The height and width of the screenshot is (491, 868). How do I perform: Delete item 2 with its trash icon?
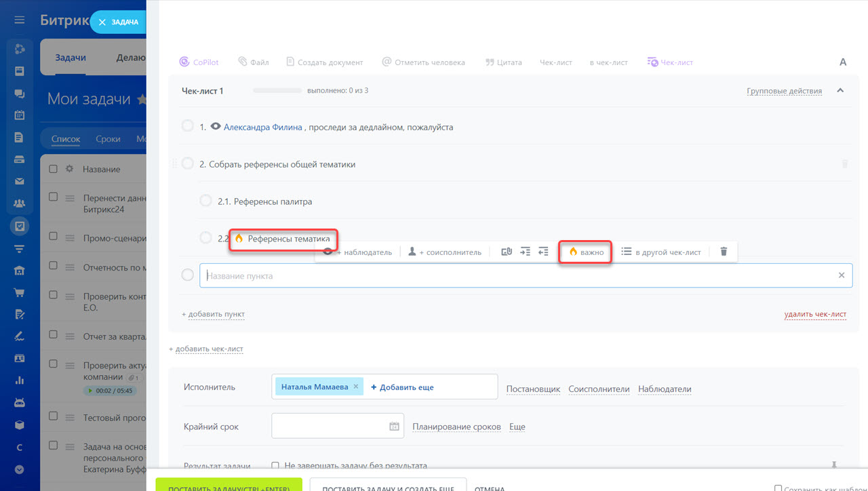(844, 164)
